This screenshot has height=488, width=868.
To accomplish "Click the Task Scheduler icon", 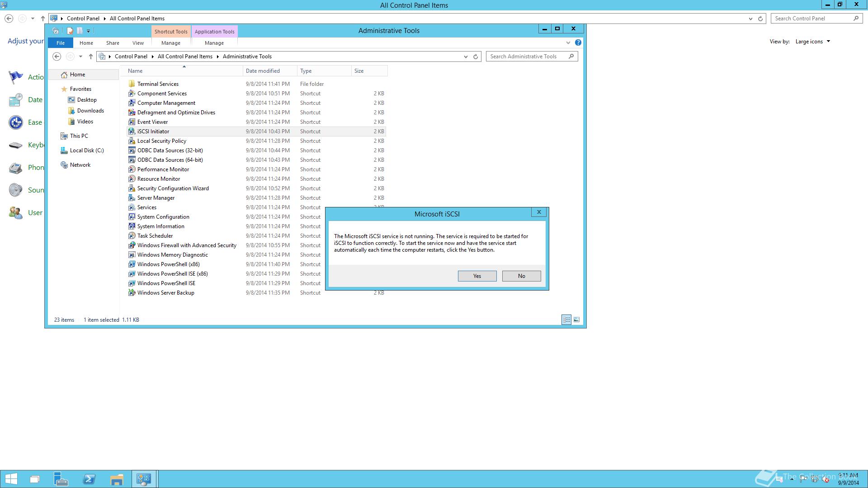I will (132, 235).
